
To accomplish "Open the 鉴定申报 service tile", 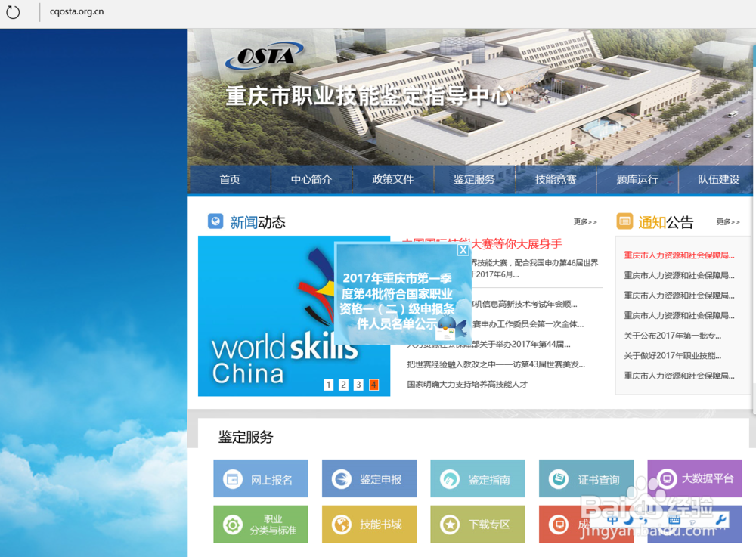I will point(370,478).
